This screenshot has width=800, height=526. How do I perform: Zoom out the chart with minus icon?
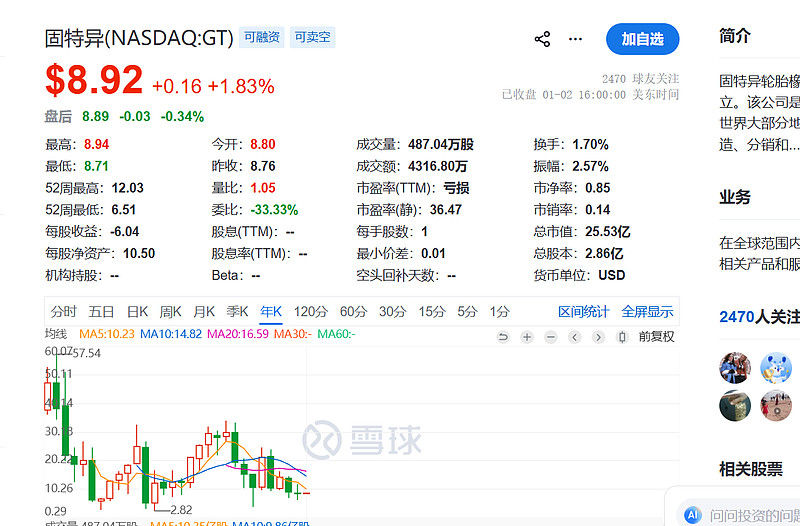pos(551,337)
